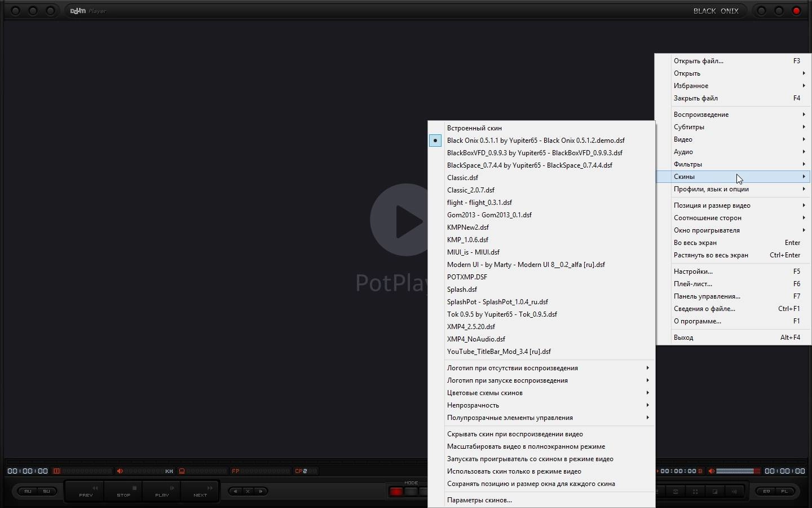Click the speaker icon in left status strip

[x=120, y=471]
